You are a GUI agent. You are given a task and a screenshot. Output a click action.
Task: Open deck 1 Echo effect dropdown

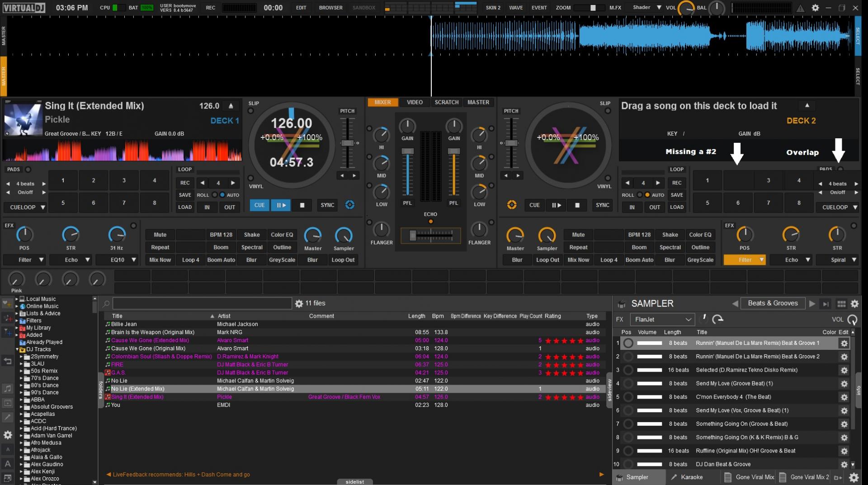[71, 260]
